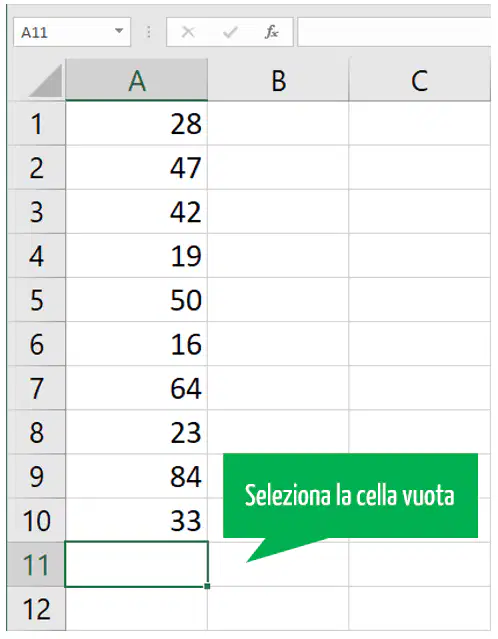Select row 1 header
This screenshot has height=639, width=498.
[36, 123]
